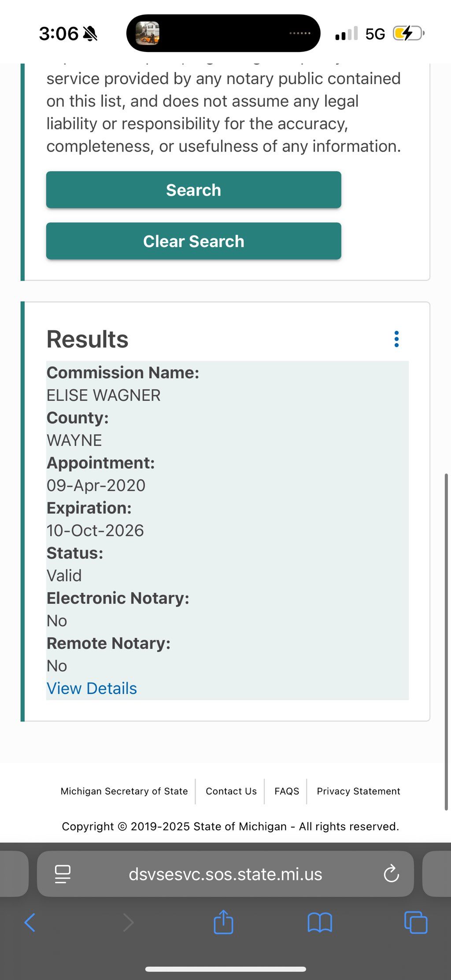Tap the home indicator bar
The width and height of the screenshot is (451, 980).
coord(225,969)
